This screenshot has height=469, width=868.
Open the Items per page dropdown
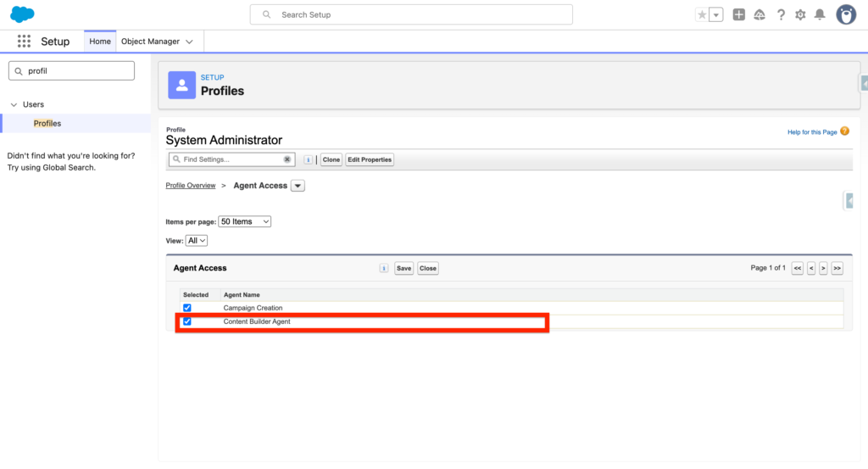[244, 221]
